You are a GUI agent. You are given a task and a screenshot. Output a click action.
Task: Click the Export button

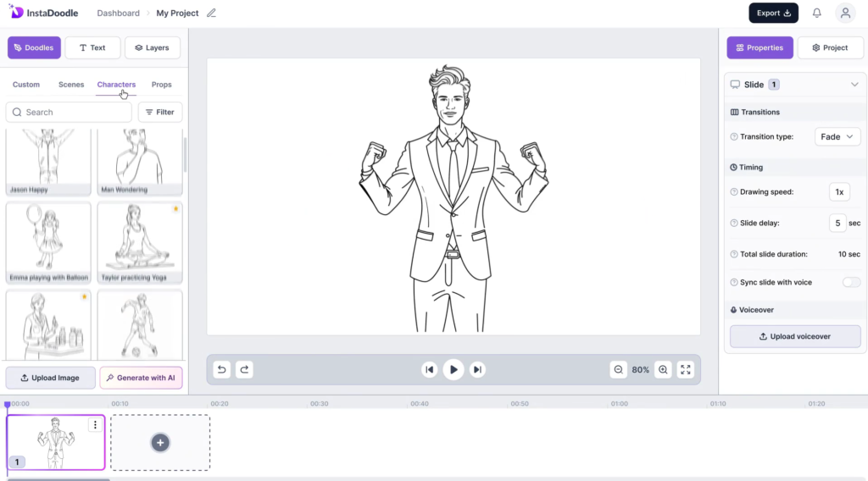click(773, 13)
